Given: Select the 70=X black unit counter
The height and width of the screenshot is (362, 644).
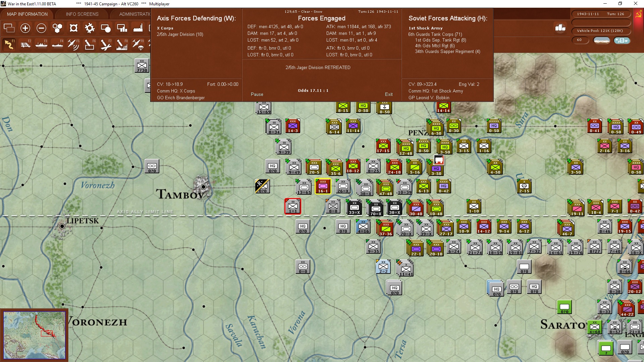Looking at the screenshot, I should 375,208.
